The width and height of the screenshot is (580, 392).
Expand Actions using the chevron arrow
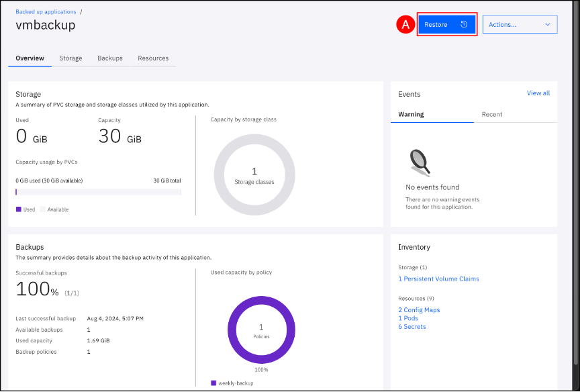547,25
